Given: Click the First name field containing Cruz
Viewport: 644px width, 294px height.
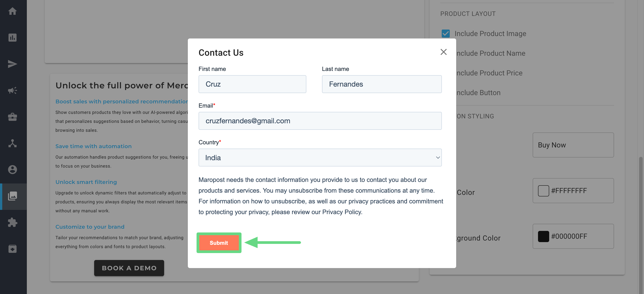Looking at the screenshot, I should [252, 84].
